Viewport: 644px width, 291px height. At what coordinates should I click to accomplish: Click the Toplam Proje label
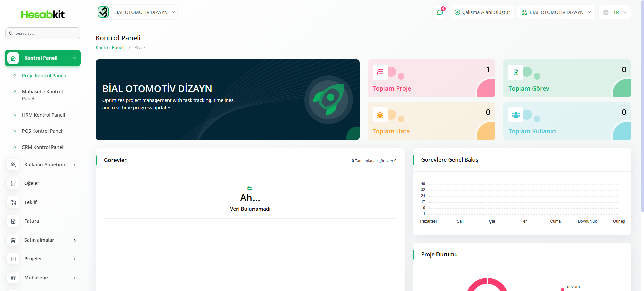pyautogui.click(x=392, y=89)
